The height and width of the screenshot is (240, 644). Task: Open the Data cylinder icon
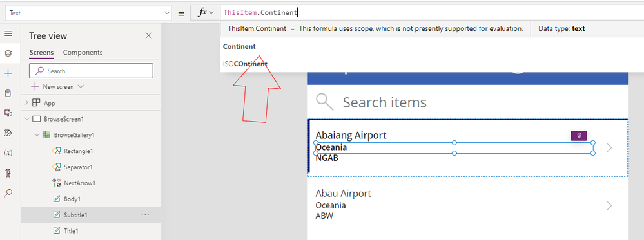[x=8, y=93]
